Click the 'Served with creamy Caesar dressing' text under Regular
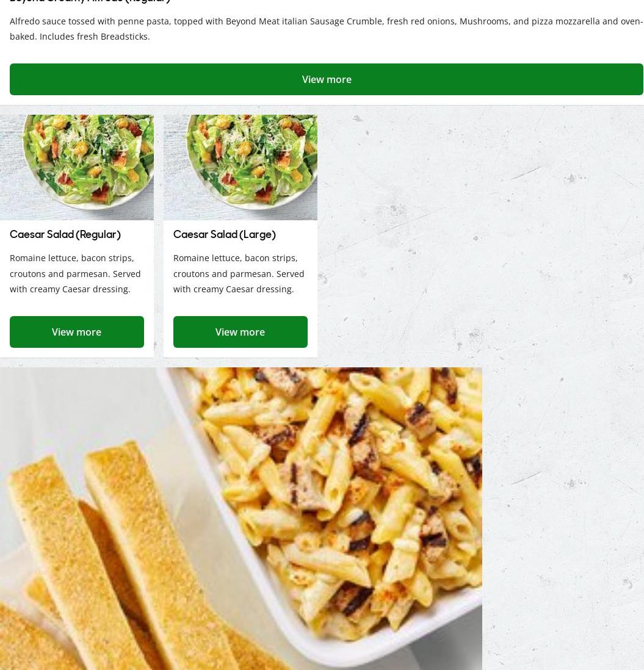This screenshot has width=644, height=670. coord(75,281)
